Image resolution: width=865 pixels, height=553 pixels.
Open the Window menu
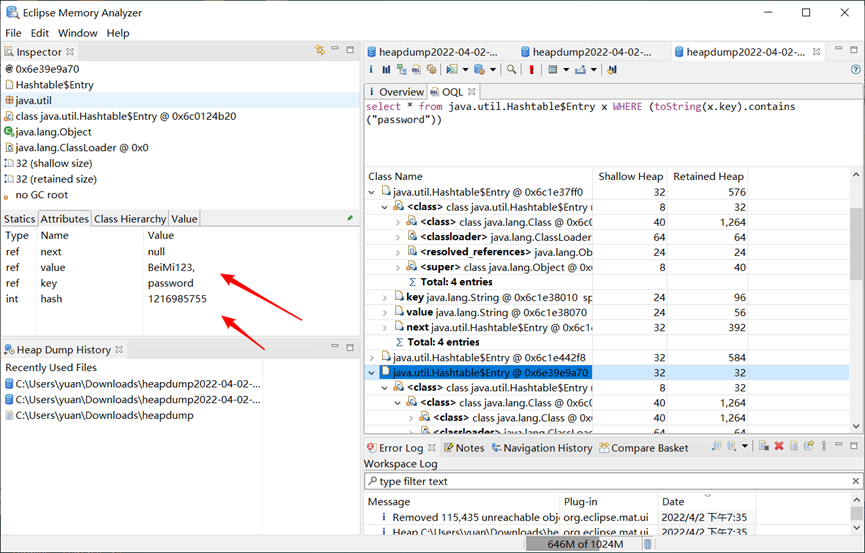[x=78, y=33]
